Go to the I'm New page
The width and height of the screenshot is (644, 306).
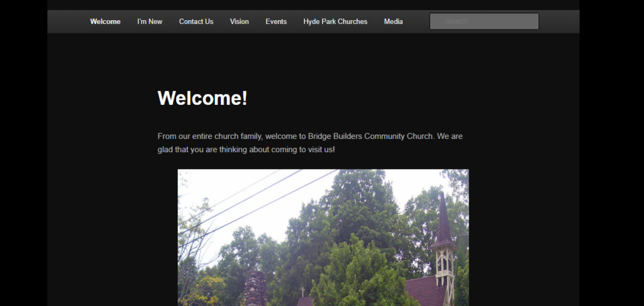(x=150, y=22)
